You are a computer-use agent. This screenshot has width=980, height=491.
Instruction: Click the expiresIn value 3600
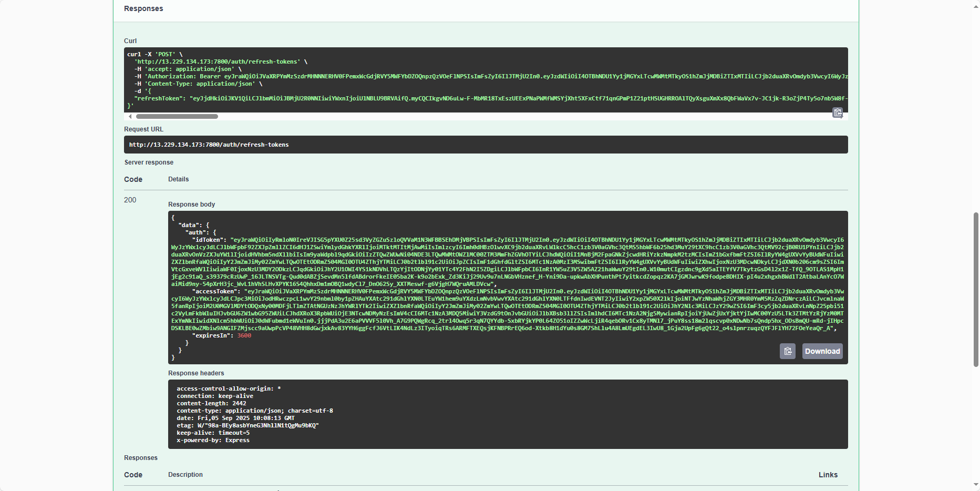244,335
